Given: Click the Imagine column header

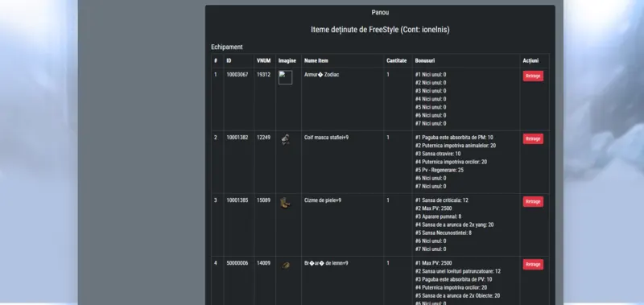Looking at the screenshot, I should 287,60.
